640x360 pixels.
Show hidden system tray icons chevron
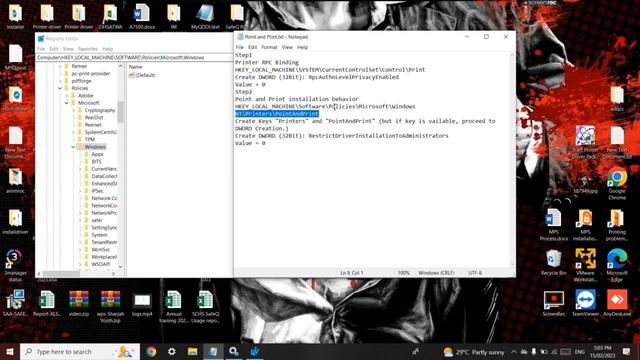[x=514, y=351]
